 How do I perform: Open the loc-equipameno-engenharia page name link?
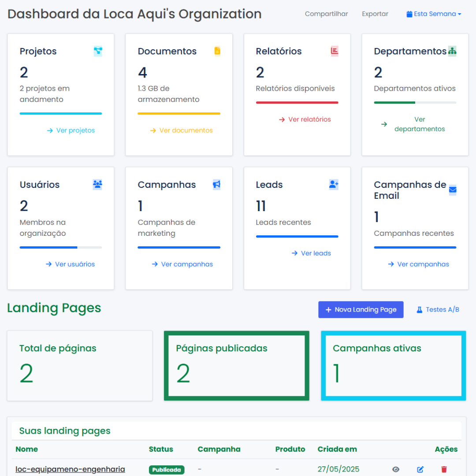click(70, 469)
